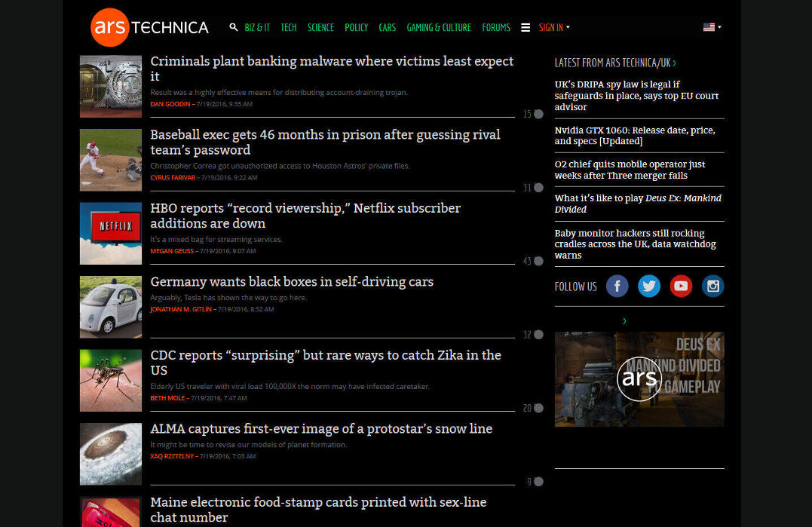Screen dimensions: 812x527
Task: Open the SIGN IN dropdown
Action: point(552,27)
